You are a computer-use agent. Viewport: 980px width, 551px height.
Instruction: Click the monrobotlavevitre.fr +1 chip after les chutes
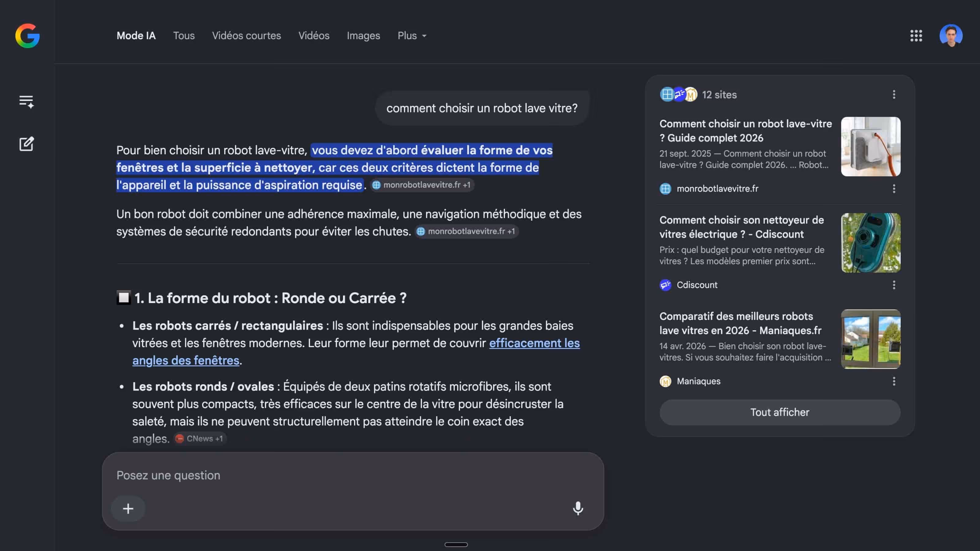(x=467, y=231)
